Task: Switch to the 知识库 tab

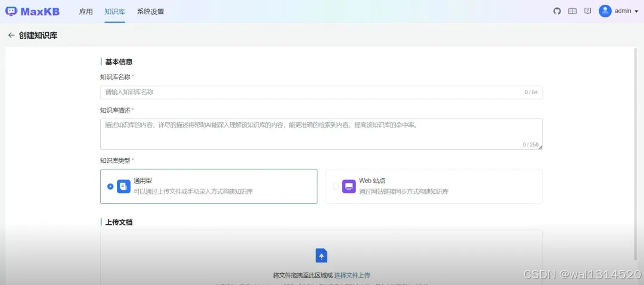Action: click(x=114, y=11)
